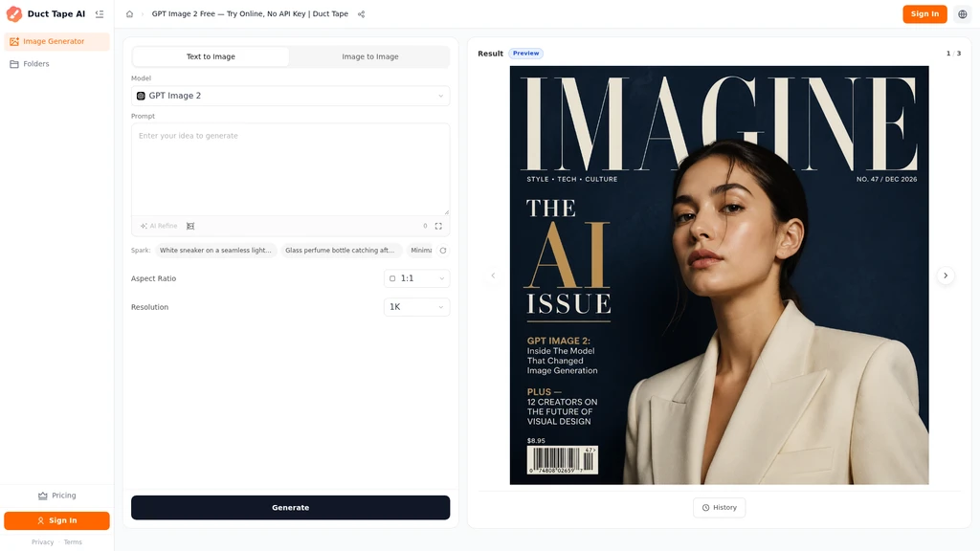This screenshot has width=980, height=551.
Task: Open the language globe menu
Action: point(963,13)
